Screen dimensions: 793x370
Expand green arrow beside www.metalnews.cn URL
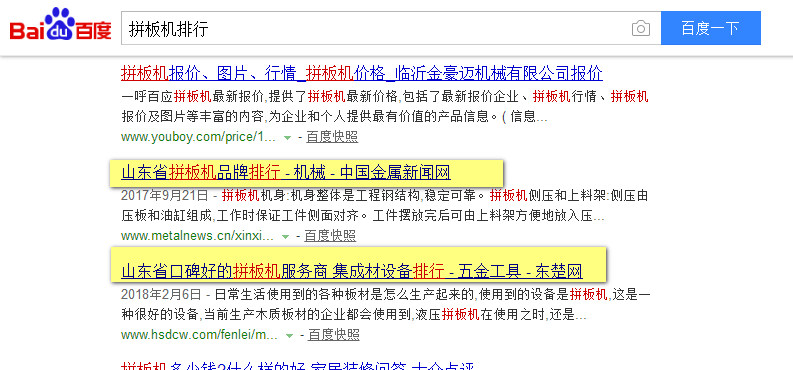[x=285, y=237]
